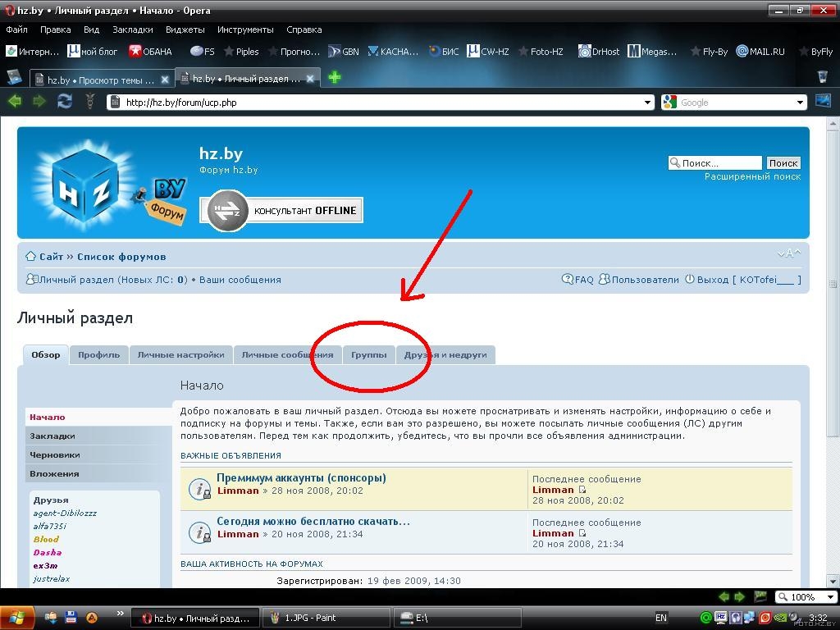840x630 pixels.
Task: Click the orange round quick launch icon
Action: [x=92, y=618]
